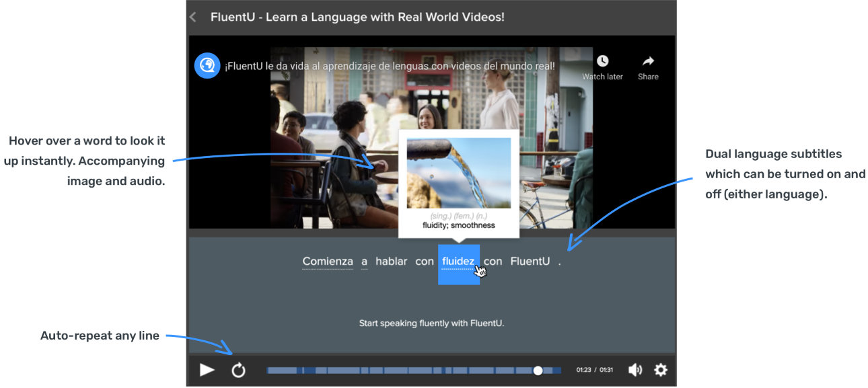Image resolution: width=868 pixels, height=388 pixels.
Task: Click the Share arrow icon
Action: point(648,61)
